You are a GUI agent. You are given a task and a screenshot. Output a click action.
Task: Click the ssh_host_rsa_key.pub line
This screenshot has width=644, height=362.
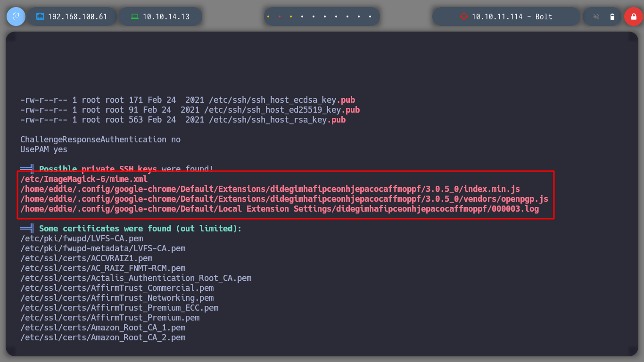(x=183, y=120)
